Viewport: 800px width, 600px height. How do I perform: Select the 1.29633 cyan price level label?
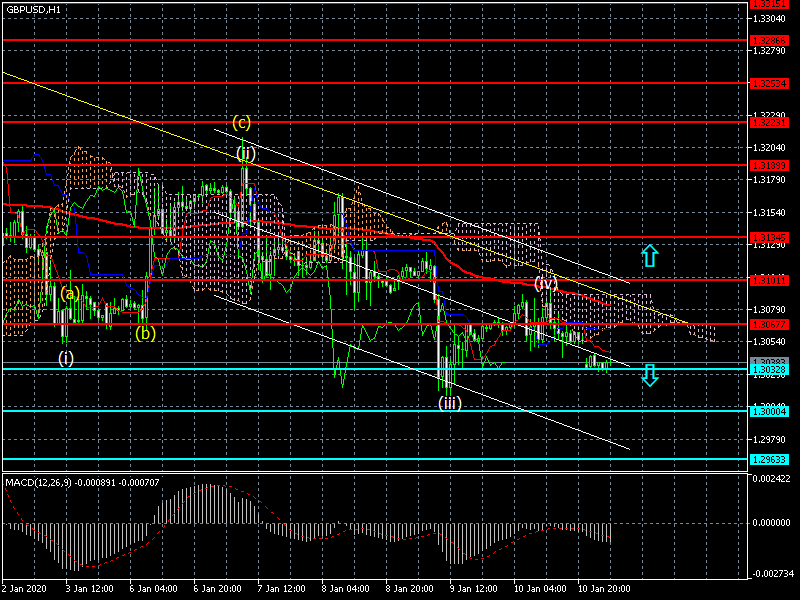click(769, 460)
